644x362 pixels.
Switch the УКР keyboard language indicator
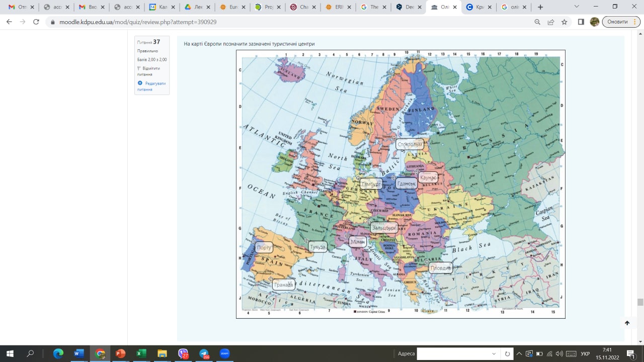pyautogui.click(x=585, y=353)
